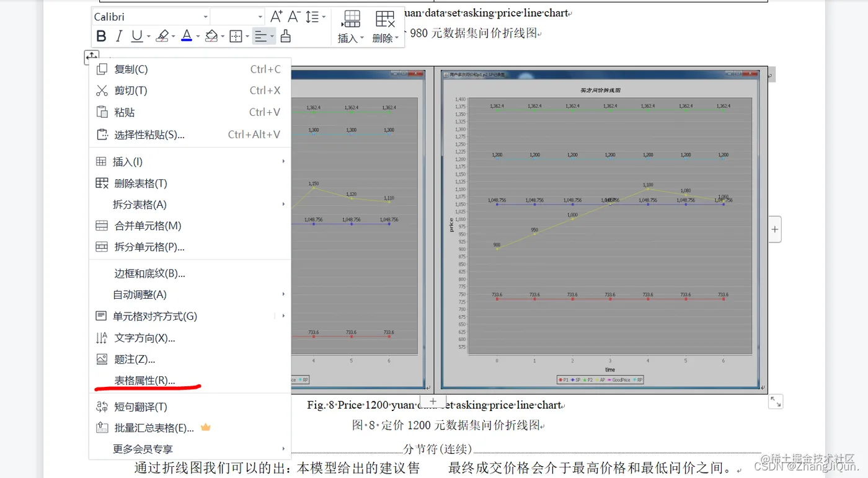This screenshot has height=478, width=868.
Task: Choose 剪切(T) from context menu
Action: [x=190, y=91]
